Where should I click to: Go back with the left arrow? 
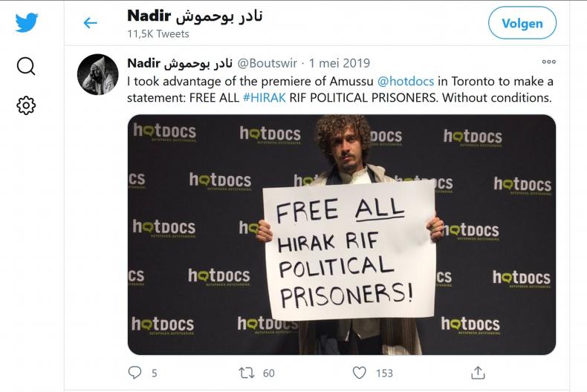[x=90, y=23]
